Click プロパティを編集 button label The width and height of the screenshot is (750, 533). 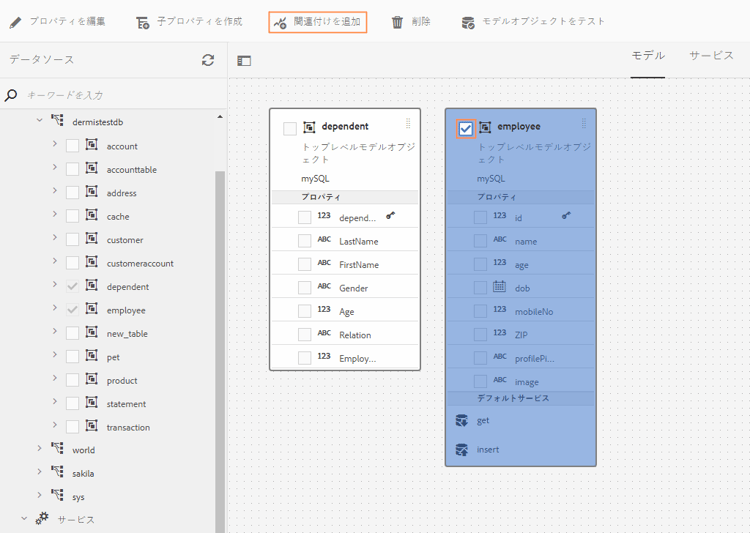coord(67,22)
